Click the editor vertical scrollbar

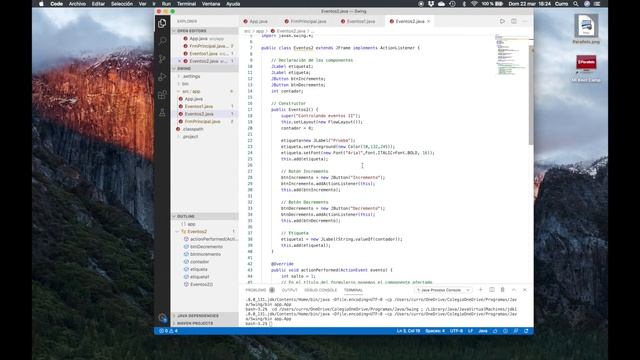(531, 95)
